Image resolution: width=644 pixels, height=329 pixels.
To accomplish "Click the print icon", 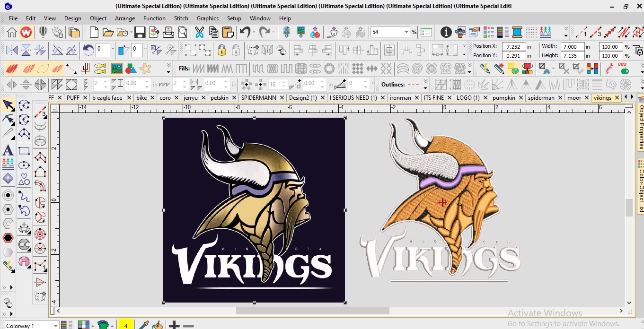I will click(168, 32).
